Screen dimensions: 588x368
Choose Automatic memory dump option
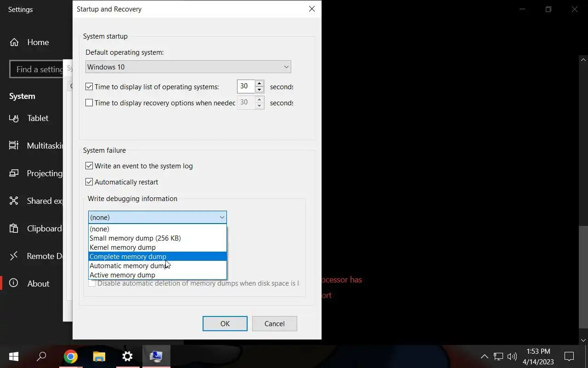[x=158, y=266]
